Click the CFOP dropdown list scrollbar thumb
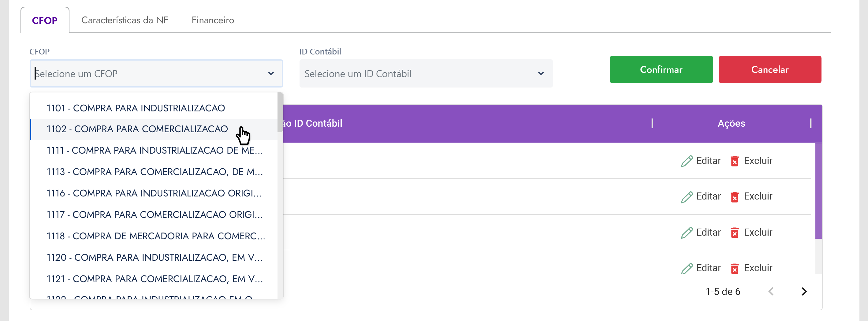This screenshot has width=868, height=321. coord(280,112)
